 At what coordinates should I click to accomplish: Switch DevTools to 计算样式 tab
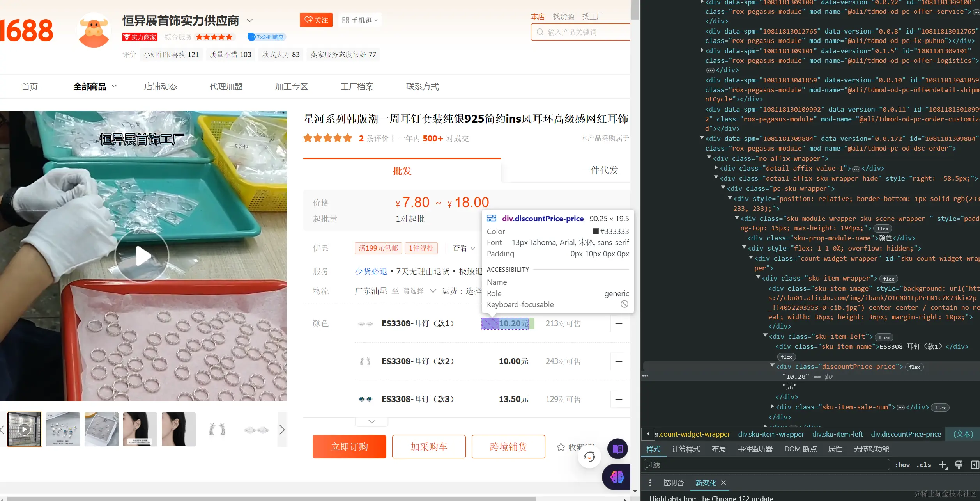point(686,449)
